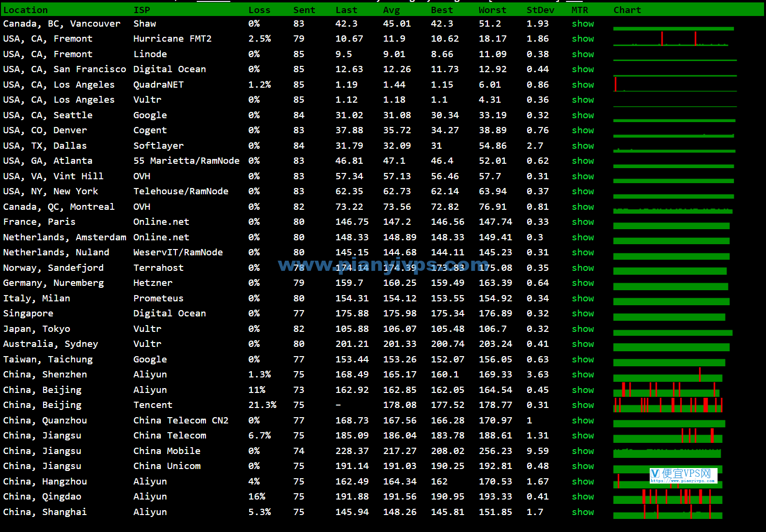The width and height of the screenshot is (766, 532).
Task: Open show for Telehouse New York
Action: point(583,191)
